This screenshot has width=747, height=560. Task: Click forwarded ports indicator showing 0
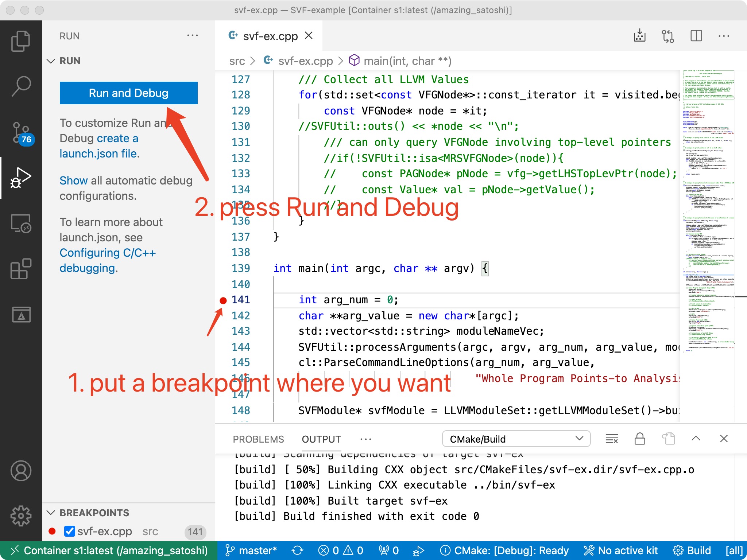[x=389, y=551]
